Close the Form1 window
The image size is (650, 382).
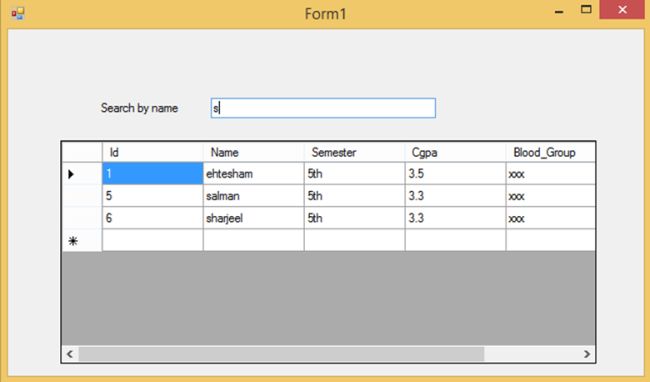tap(622, 10)
